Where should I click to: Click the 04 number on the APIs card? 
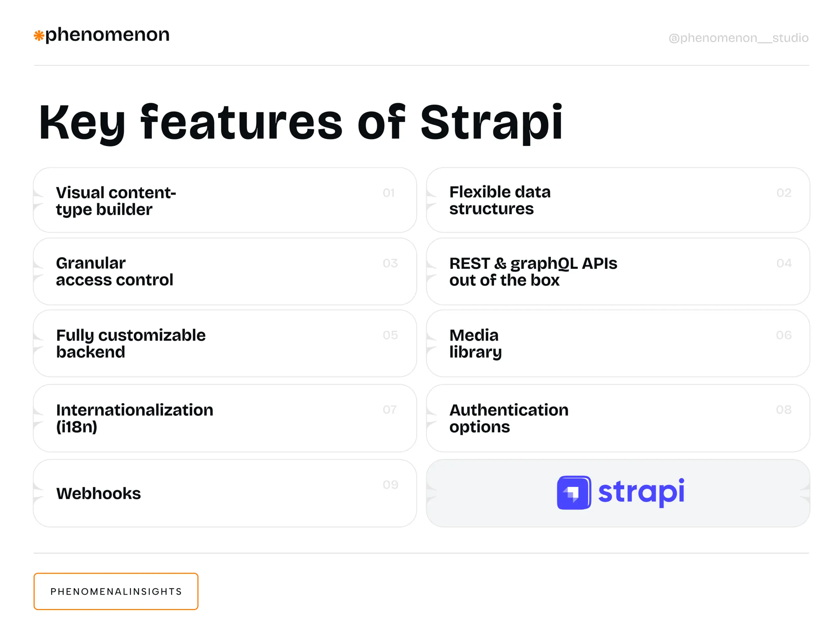tap(784, 263)
